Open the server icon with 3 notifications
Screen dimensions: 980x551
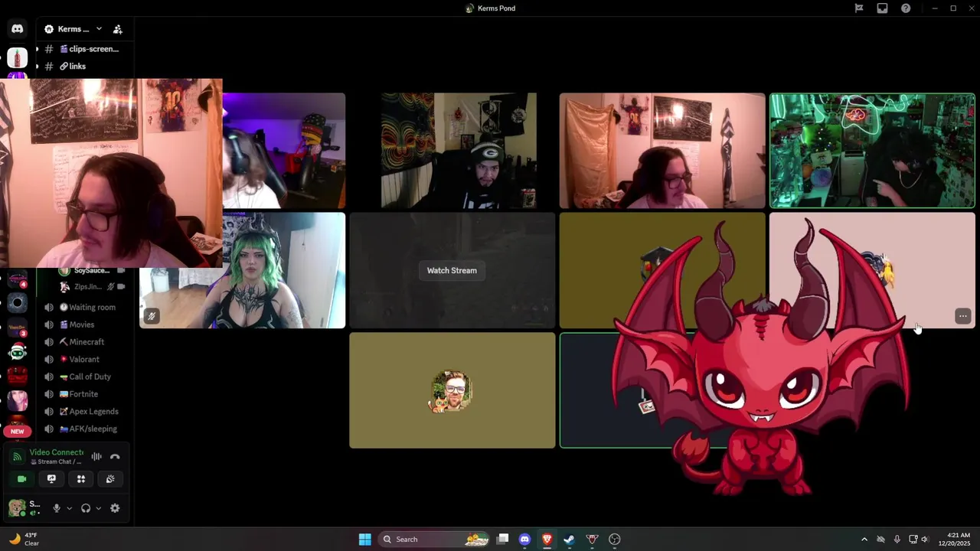17,328
